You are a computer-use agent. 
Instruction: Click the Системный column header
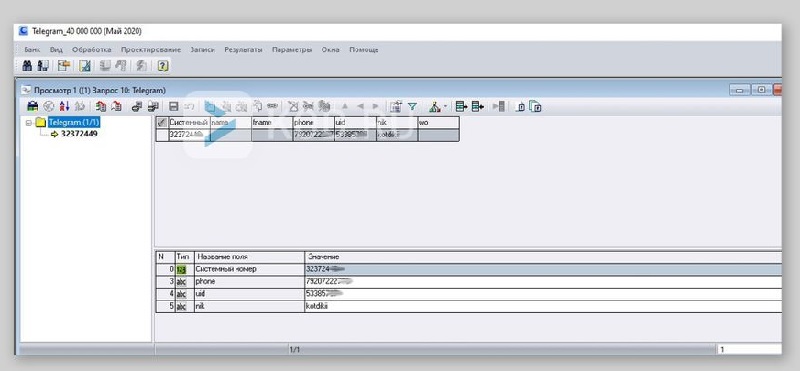[189, 122]
